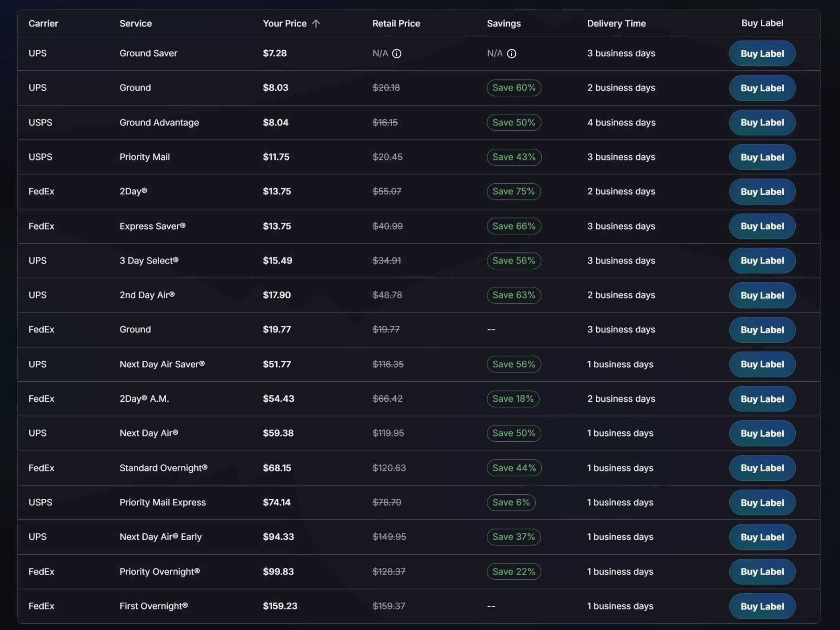This screenshot has height=630, width=840.
Task: Select the Express Saver® service name
Action: pyautogui.click(x=153, y=226)
